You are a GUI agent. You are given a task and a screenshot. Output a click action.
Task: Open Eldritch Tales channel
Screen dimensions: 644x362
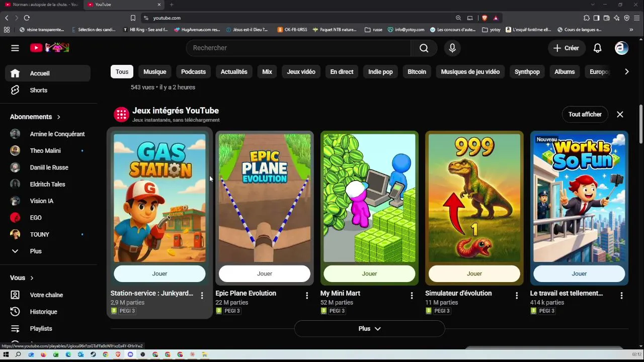pos(48,184)
